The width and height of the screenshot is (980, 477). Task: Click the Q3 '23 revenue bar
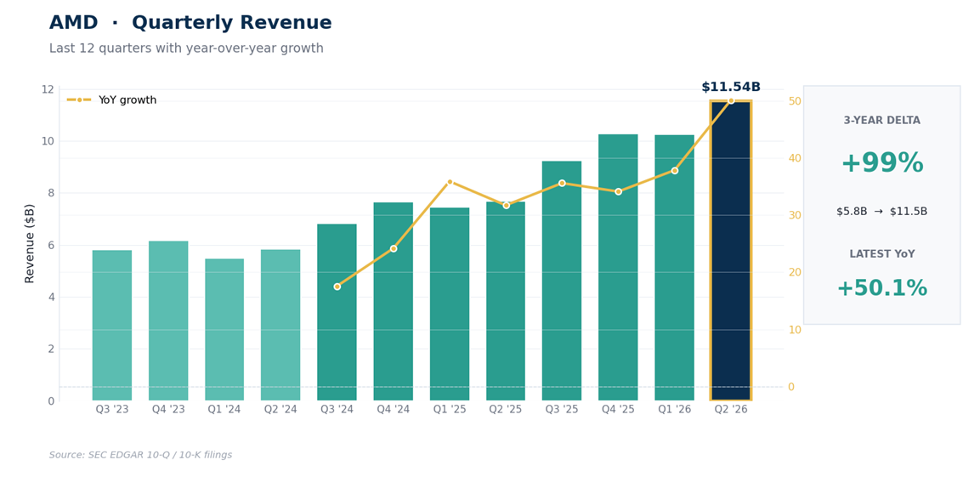click(x=112, y=325)
